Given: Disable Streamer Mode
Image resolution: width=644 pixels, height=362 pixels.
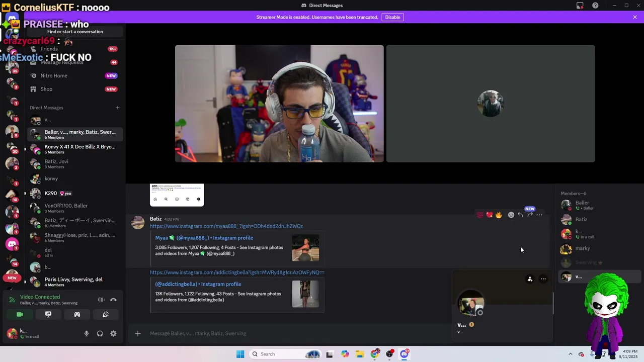Looking at the screenshot, I should tap(392, 17).
